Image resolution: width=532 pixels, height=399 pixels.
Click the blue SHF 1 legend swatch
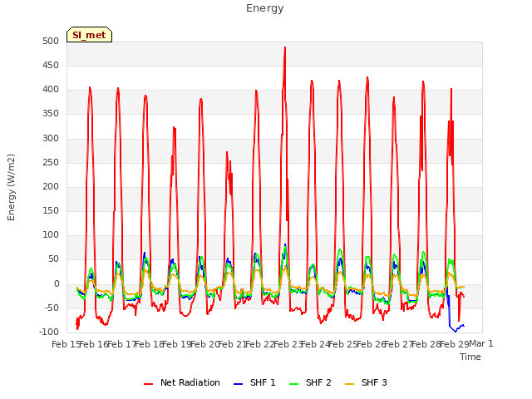tap(239, 384)
